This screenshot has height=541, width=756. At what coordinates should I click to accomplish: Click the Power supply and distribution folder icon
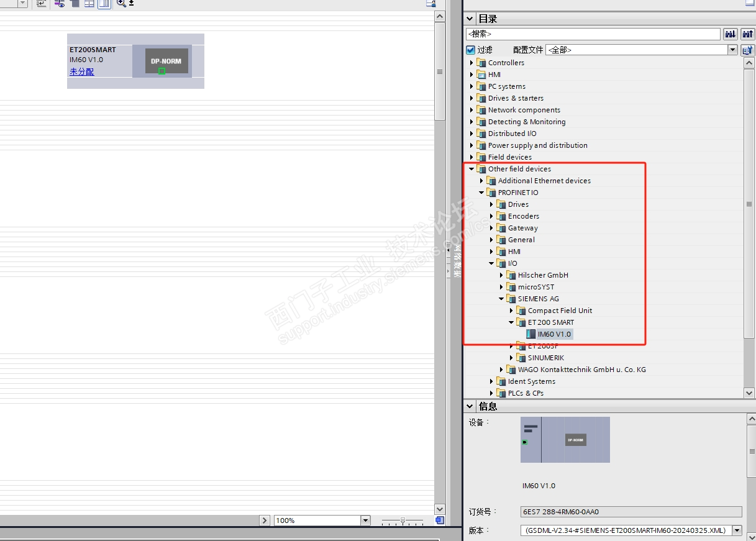point(481,145)
